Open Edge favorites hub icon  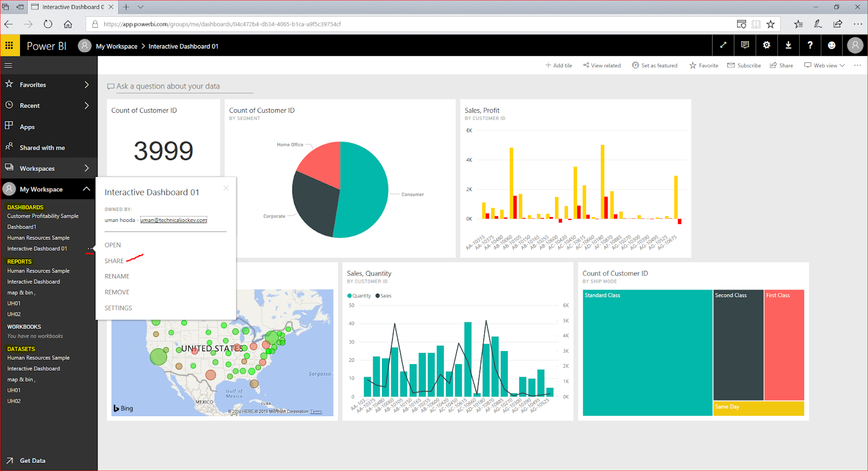(x=798, y=24)
